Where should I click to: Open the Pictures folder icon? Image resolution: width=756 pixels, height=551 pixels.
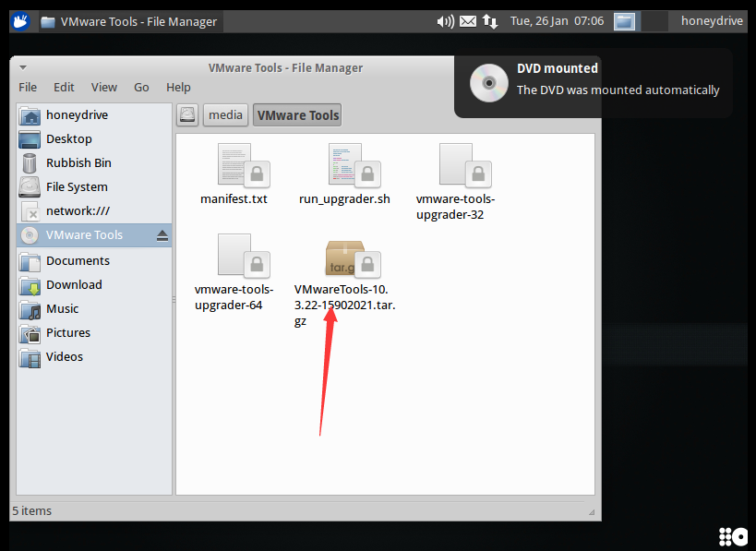pyautogui.click(x=30, y=333)
